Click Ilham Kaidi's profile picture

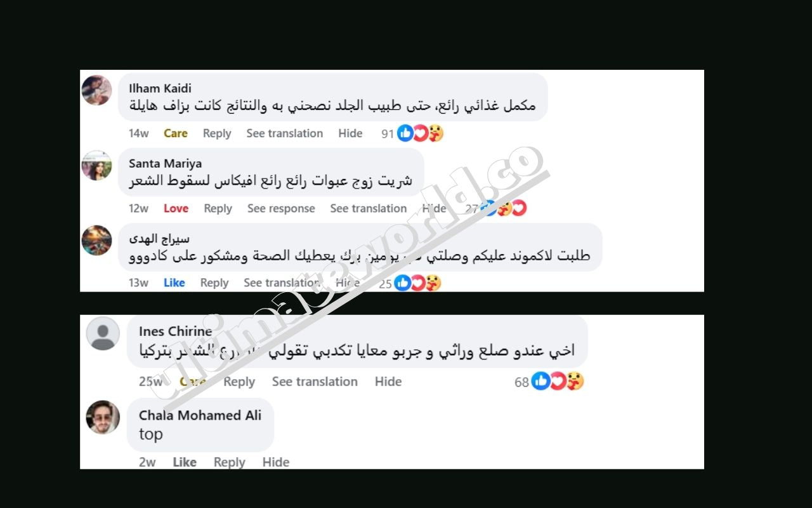97,90
